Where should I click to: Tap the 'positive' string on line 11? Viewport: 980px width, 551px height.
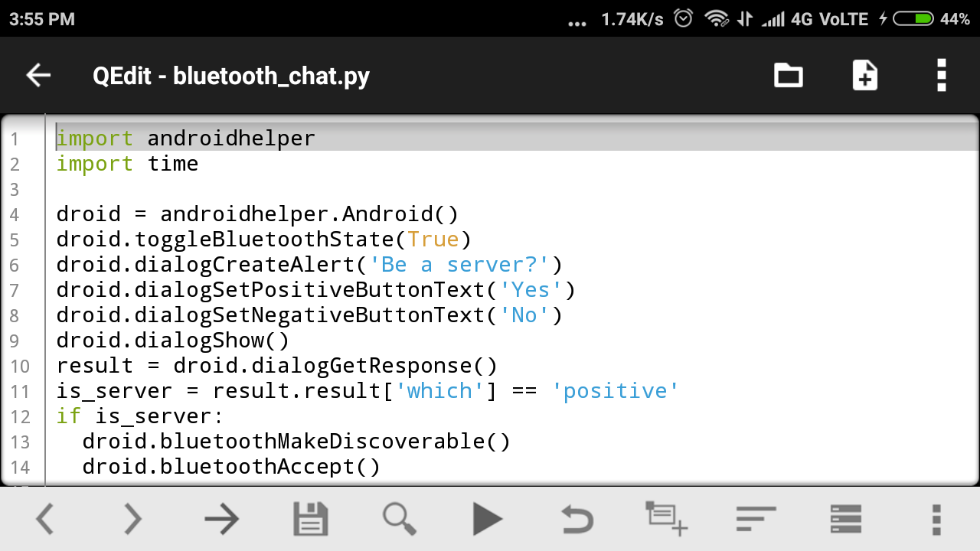[616, 391]
